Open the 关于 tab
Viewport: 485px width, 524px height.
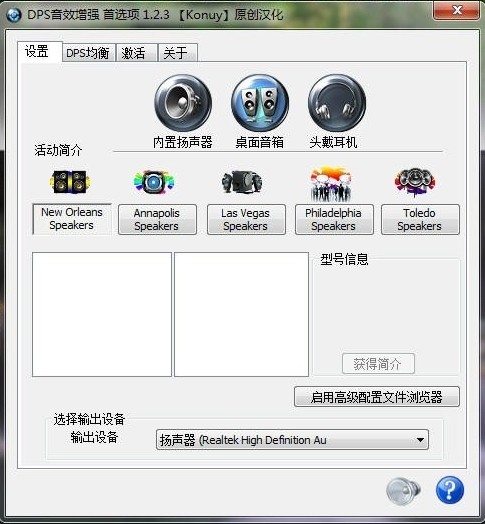(x=178, y=53)
